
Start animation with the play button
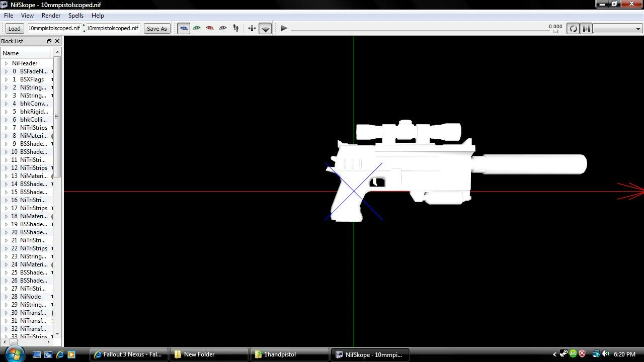[284, 28]
